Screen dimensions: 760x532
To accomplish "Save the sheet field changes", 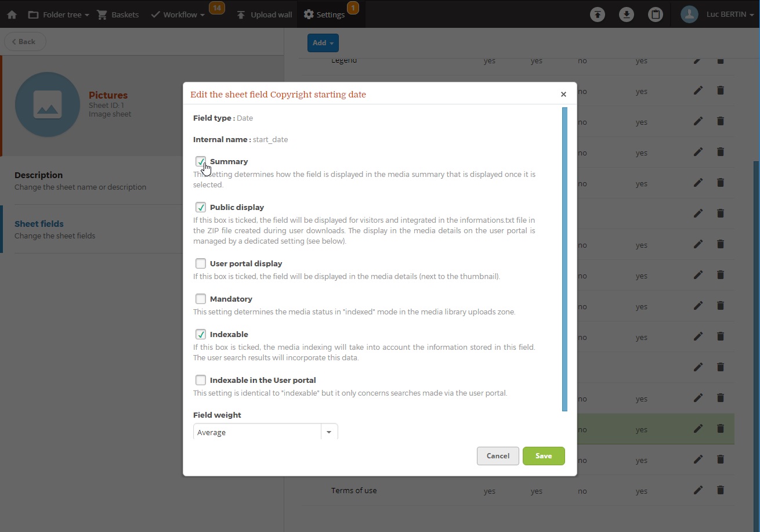I will pyautogui.click(x=544, y=456).
